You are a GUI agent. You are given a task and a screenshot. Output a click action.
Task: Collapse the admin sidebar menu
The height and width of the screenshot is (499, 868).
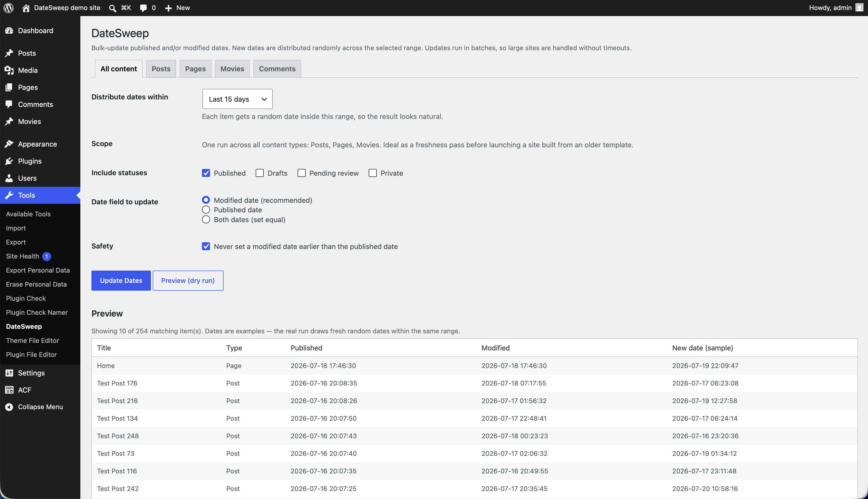tap(34, 407)
